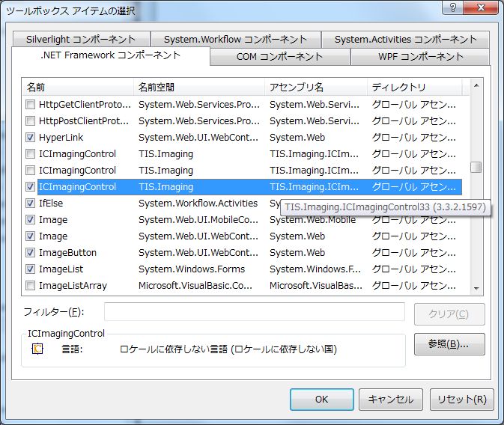Select the ImageListArray row name

[73, 285]
